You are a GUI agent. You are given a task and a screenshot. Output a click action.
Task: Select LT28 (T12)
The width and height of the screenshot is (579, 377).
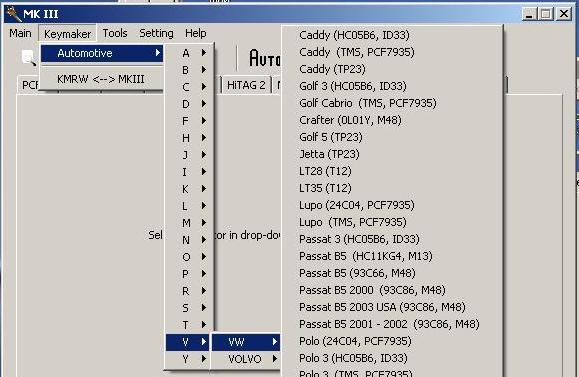click(392, 171)
